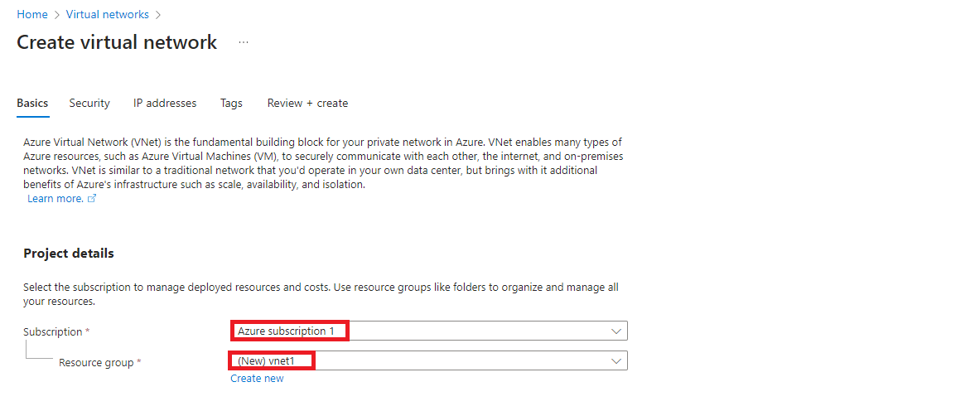Go to the Tags tab
Screen dimensions: 980x411
click(x=231, y=104)
